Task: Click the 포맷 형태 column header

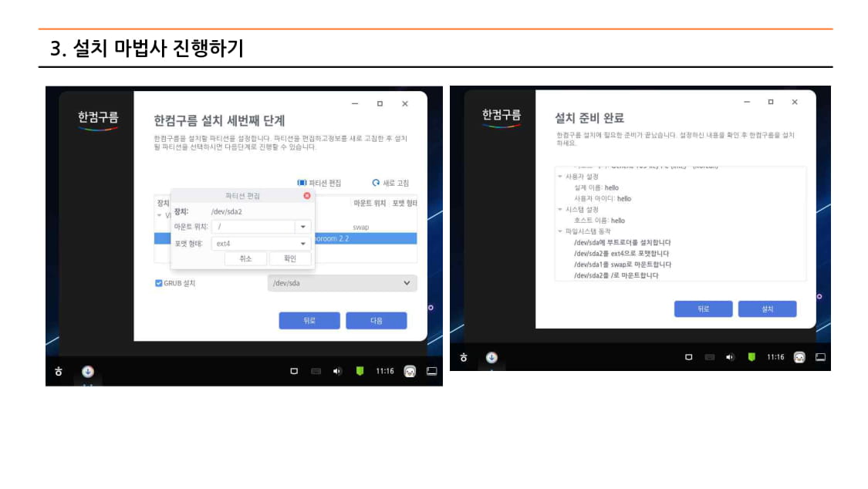Action: coord(404,204)
